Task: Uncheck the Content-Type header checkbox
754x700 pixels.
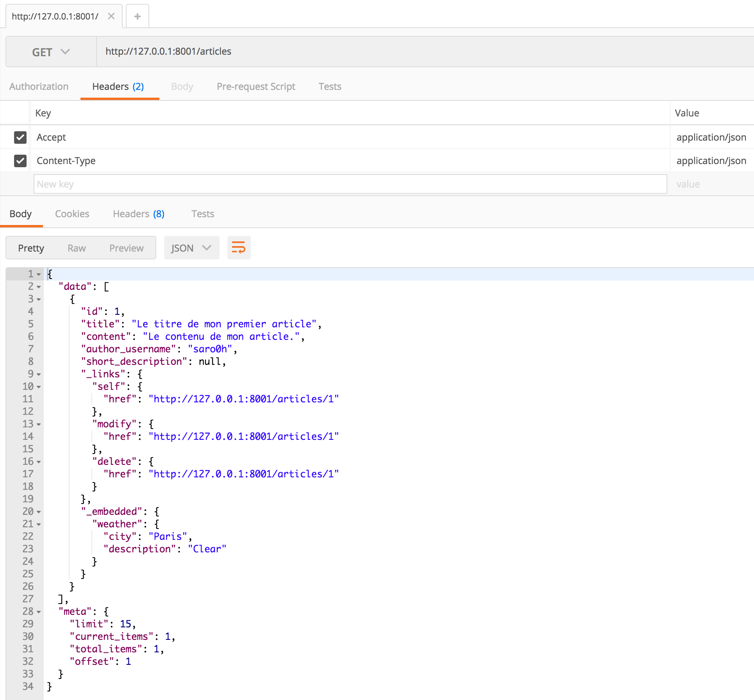Action: click(20, 161)
